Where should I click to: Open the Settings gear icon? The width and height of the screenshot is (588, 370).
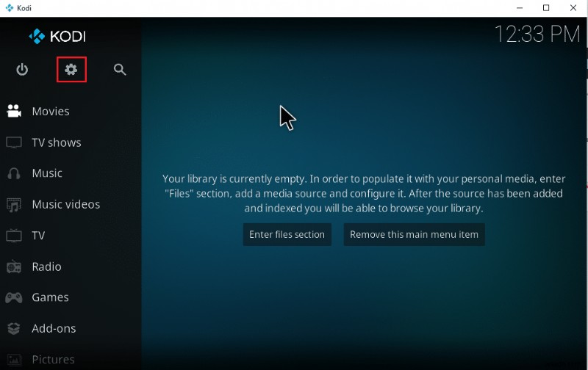click(71, 69)
